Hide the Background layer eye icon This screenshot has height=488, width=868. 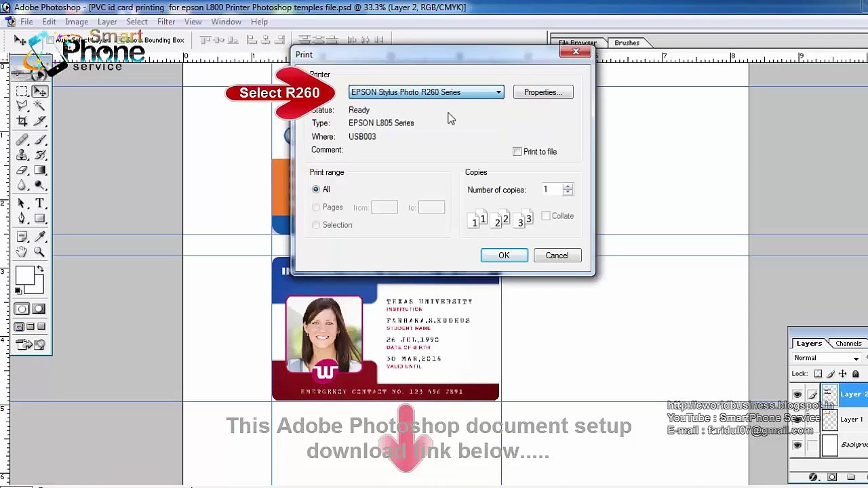coord(797,445)
